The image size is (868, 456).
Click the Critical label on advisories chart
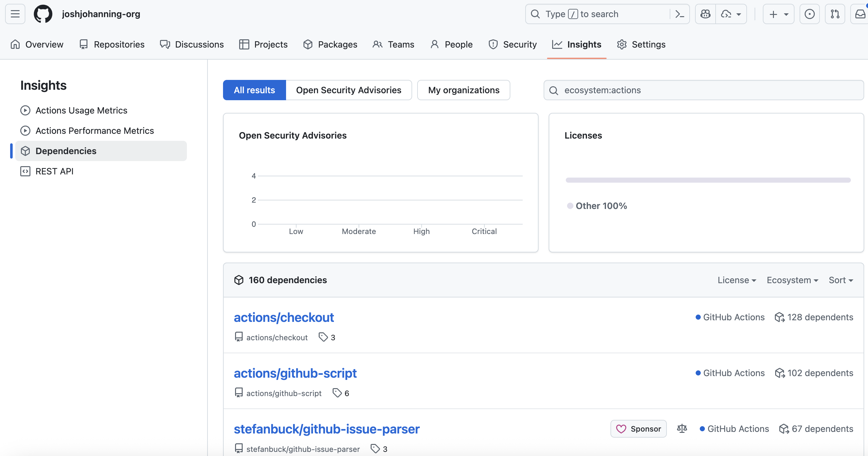click(484, 231)
